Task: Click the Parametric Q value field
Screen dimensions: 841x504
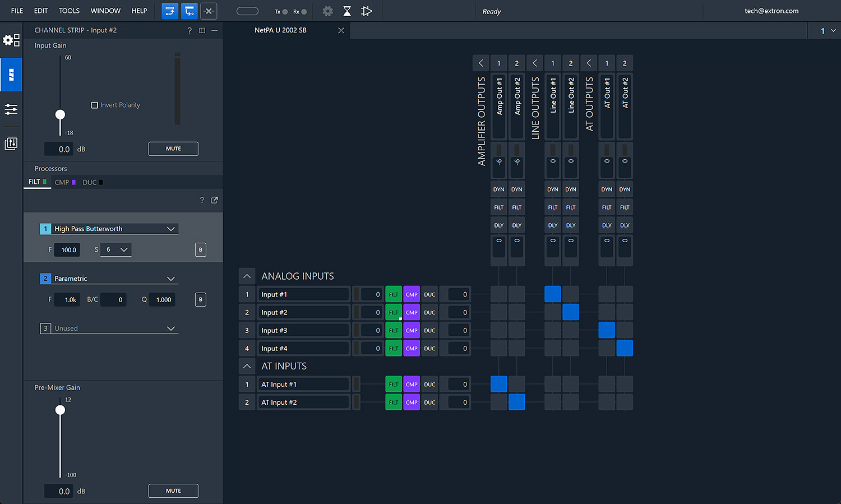Action: point(162,300)
